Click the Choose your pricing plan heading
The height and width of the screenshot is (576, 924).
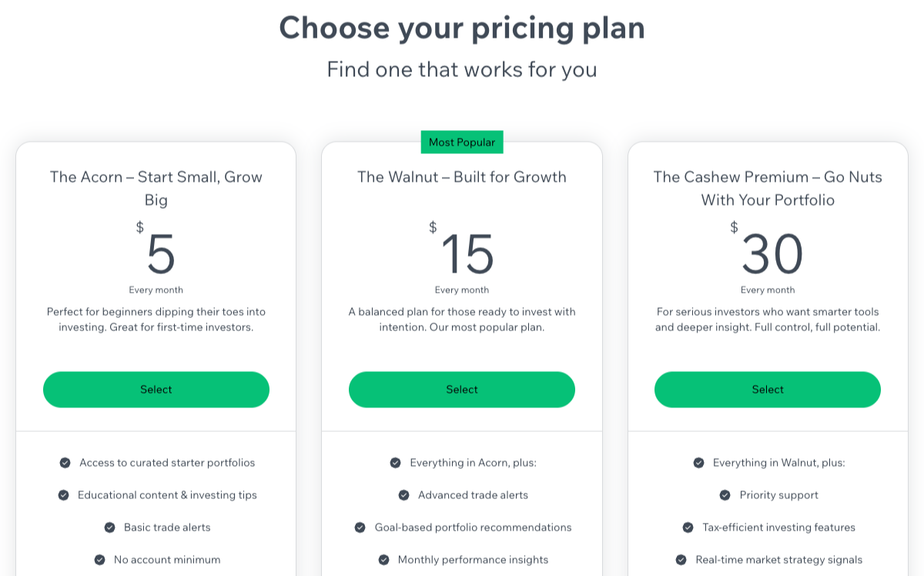pyautogui.click(x=462, y=28)
